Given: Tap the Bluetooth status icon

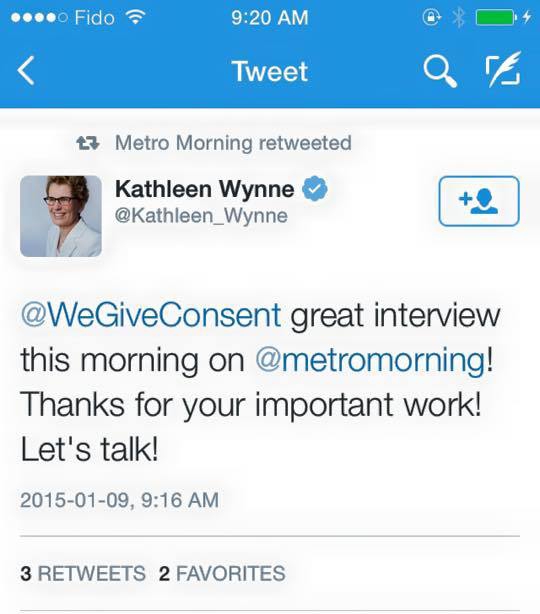Looking at the screenshot, I should click(458, 18).
